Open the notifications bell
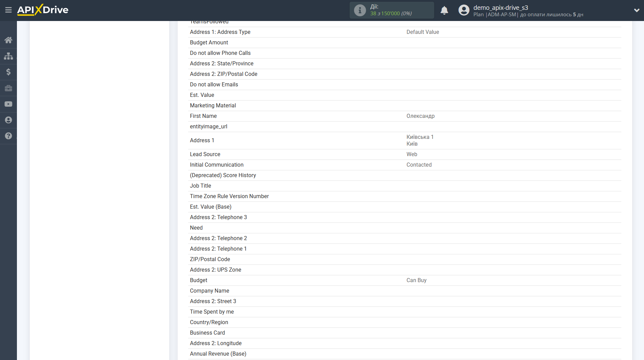The image size is (644, 360). (x=444, y=10)
